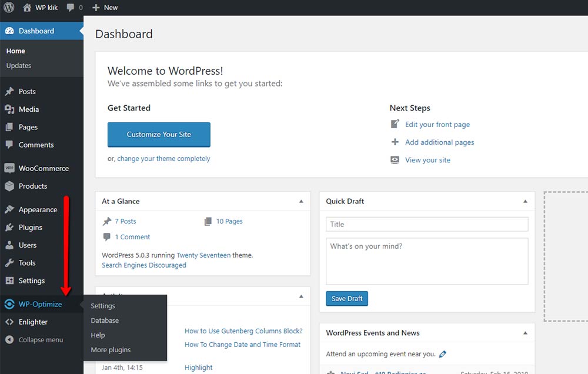Click change your theme completely link
This screenshot has height=374, width=588.
(163, 159)
